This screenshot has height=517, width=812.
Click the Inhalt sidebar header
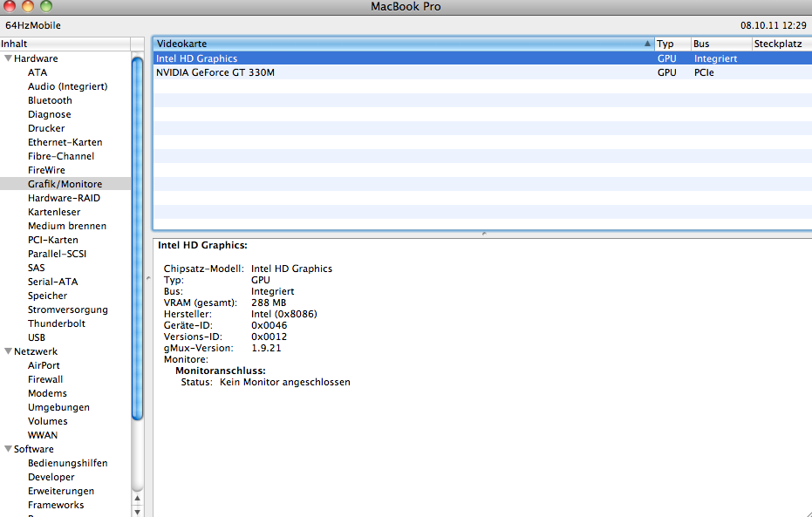[x=65, y=44]
